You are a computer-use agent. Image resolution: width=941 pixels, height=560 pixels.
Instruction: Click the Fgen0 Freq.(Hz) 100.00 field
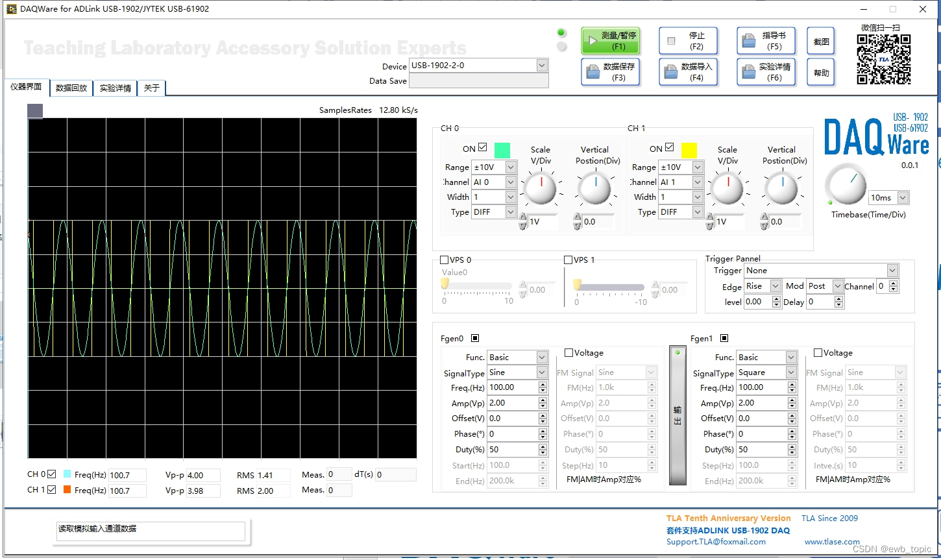pyautogui.click(x=513, y=387)
